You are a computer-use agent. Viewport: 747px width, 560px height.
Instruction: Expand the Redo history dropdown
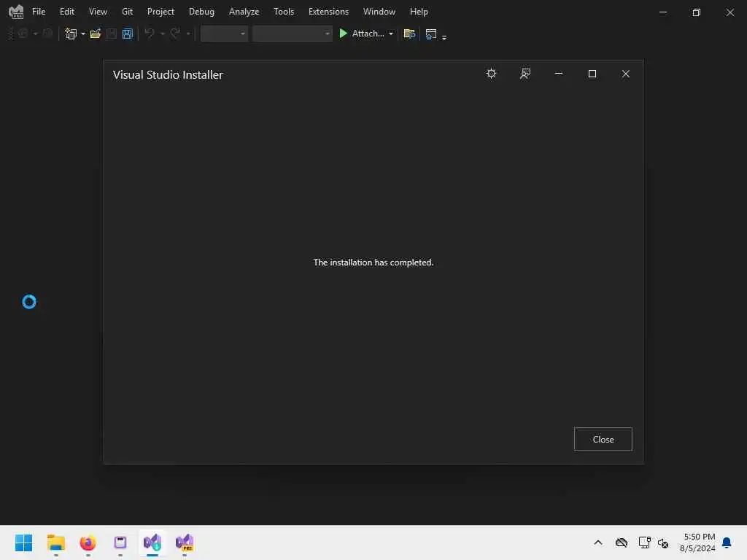[x=188, y=34]
